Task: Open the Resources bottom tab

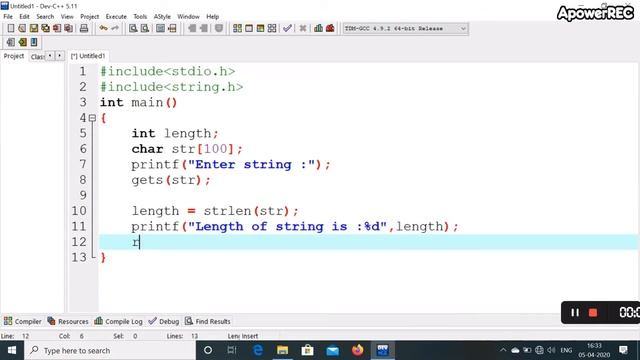Action: (x=68, y=321)
